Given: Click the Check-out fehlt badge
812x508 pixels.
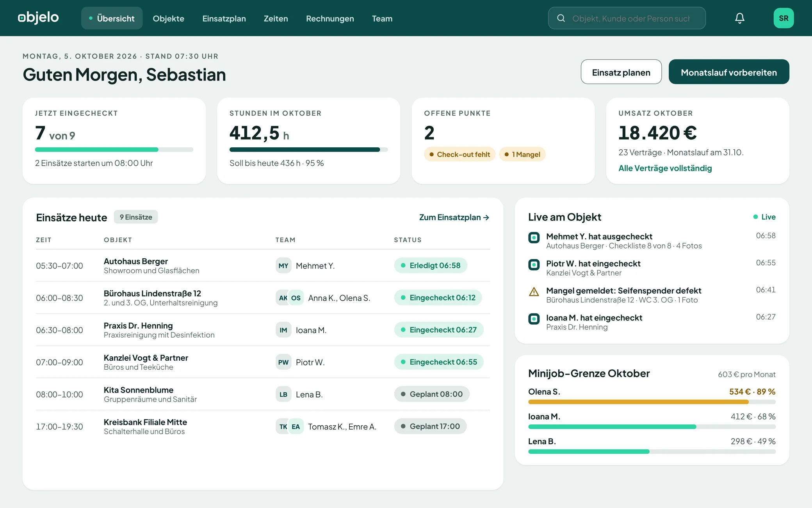Looking at the screenshot, I should [x=459, y=154].
